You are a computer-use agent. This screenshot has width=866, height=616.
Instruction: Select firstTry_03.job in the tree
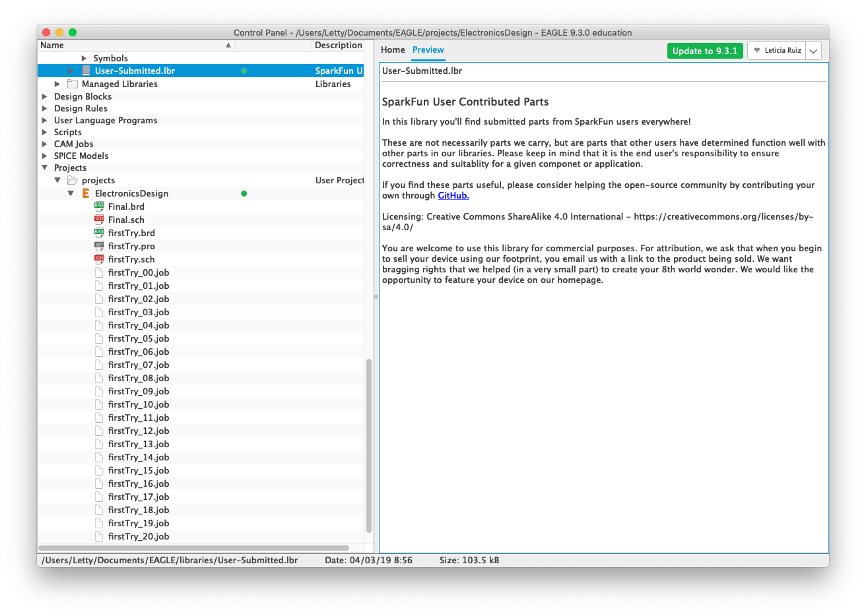pyautogui.click(x=139, y=312)
